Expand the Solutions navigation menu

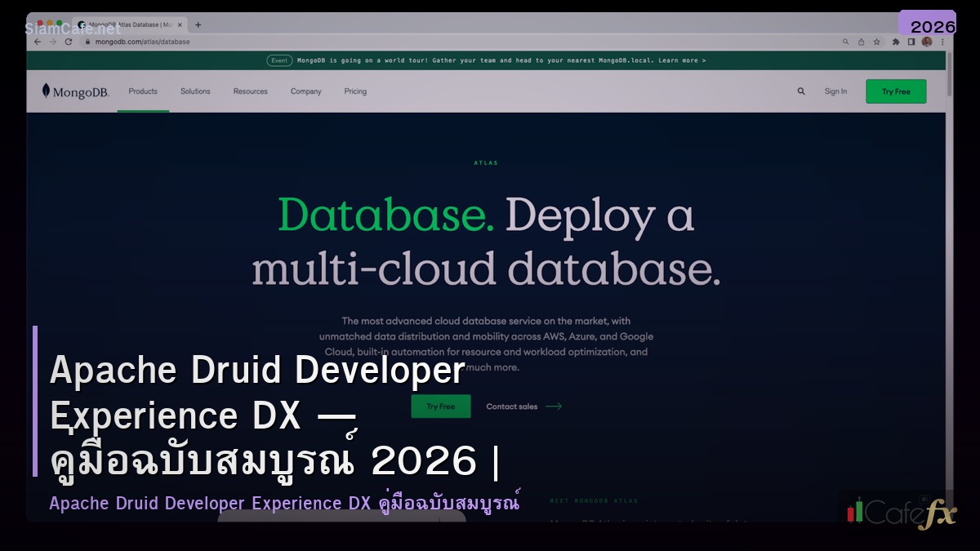coord(195,91)
